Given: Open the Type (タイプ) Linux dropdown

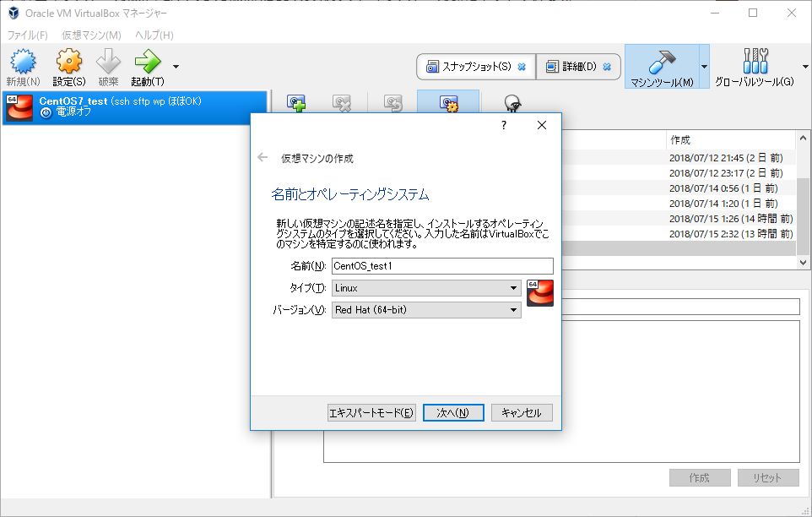Looking at the screenshot, I should [x=426, y=288].
